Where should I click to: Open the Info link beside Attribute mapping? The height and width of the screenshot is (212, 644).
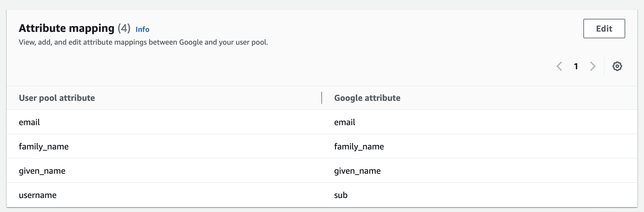pos(142,29)
